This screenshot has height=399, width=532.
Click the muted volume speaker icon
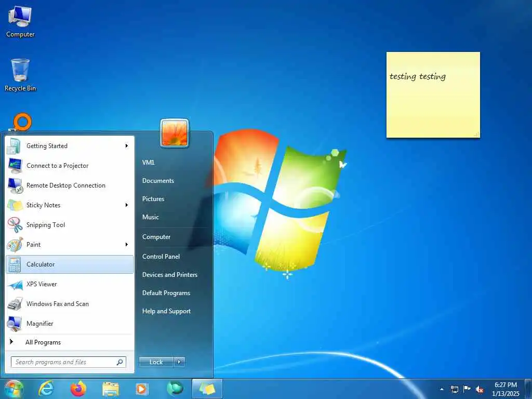pos(480,390)
